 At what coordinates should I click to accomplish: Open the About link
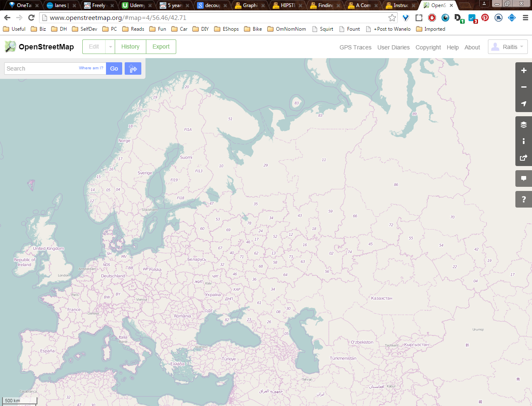click(x=472, y=47)
